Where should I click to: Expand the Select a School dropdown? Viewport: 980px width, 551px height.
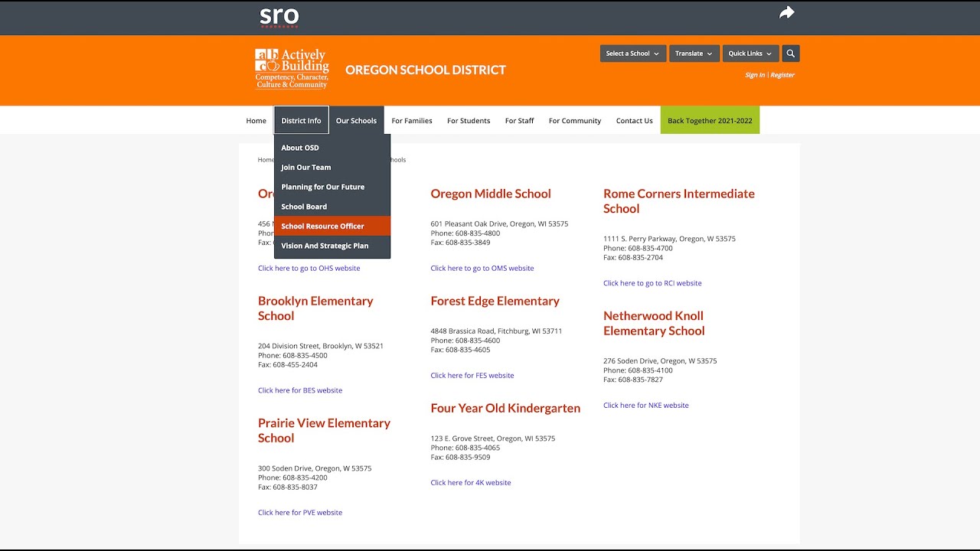(x=633, y=54)
